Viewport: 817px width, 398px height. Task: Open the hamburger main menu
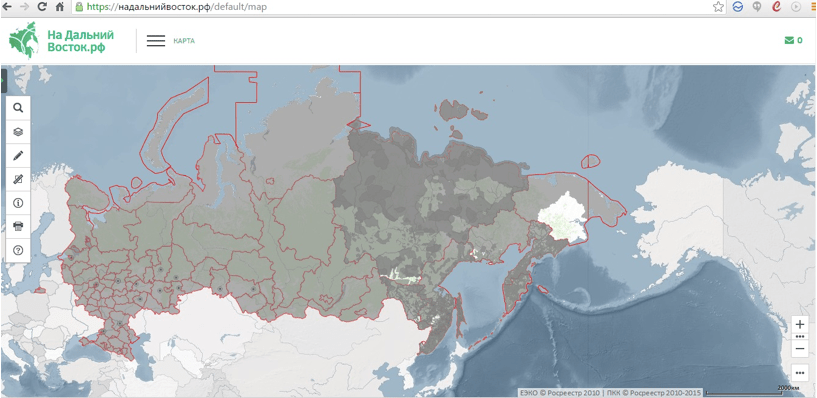[x=156, y=41]
